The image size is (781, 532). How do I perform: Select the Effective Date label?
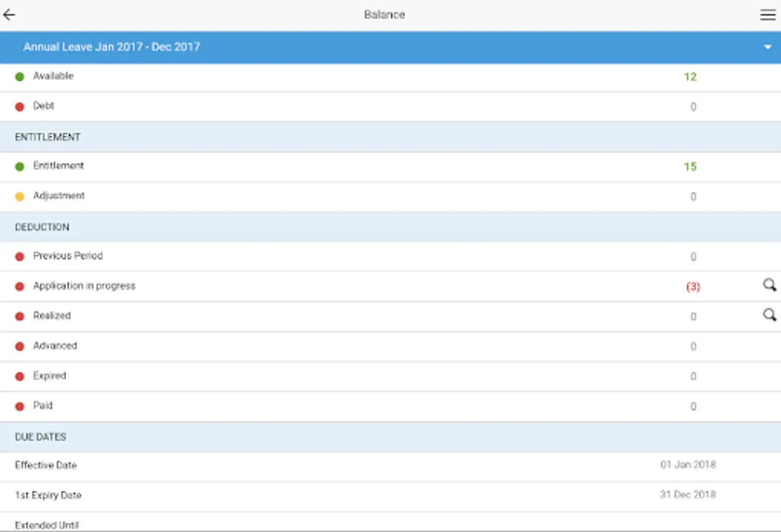point(46,465)
